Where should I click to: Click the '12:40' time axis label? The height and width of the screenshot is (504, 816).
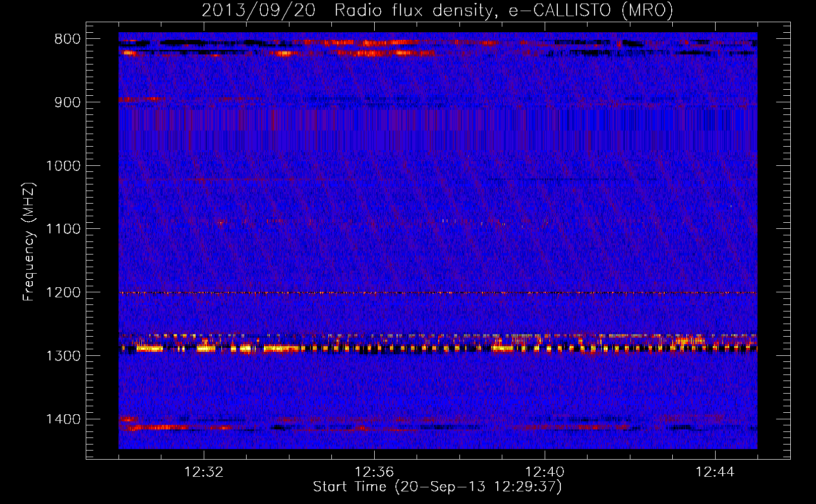(x=545, y=472)
